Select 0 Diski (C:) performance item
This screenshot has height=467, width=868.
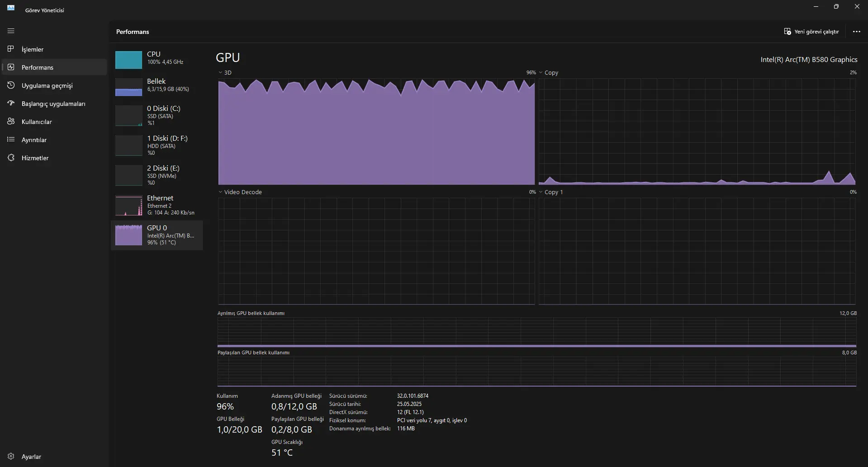tap(157, 115)
